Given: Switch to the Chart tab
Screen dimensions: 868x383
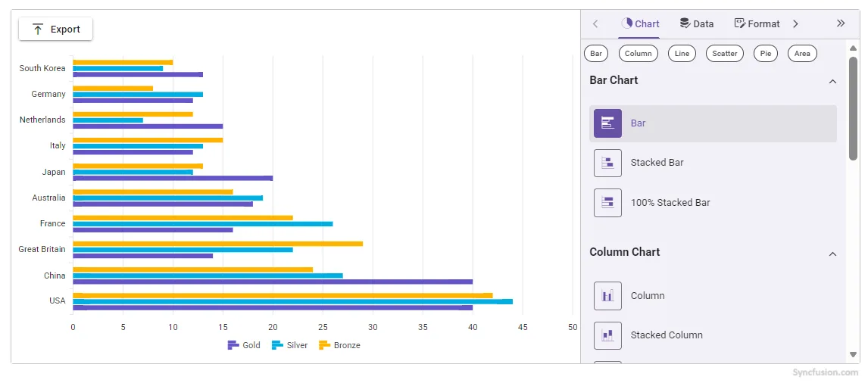Looking at the screenshot, I should pyautogui.click(x=640, y=23).
